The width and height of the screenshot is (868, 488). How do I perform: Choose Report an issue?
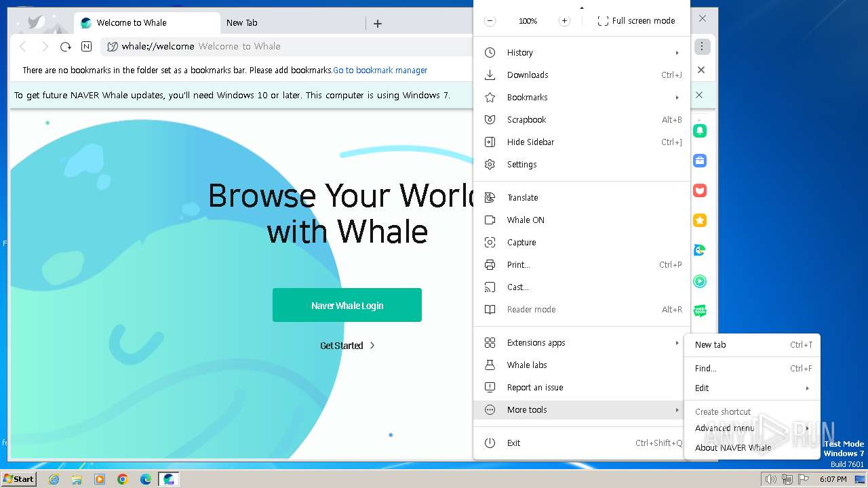[x=582, y=388]
